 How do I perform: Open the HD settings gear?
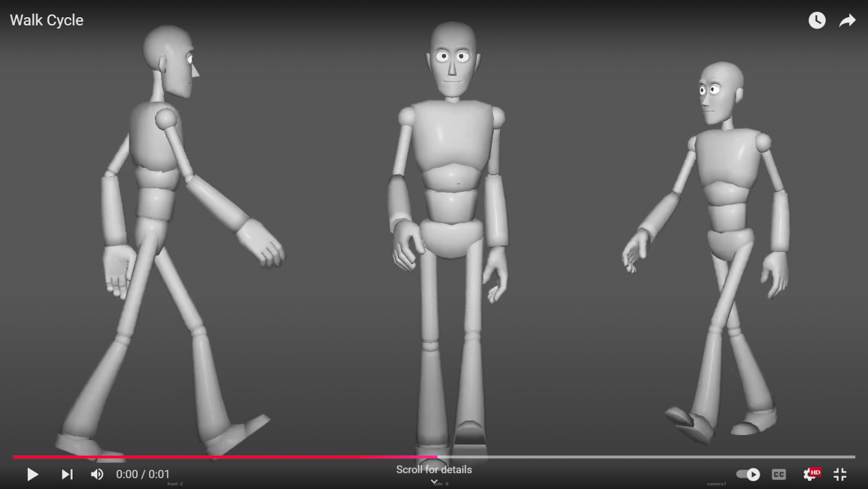coord(810,474)
